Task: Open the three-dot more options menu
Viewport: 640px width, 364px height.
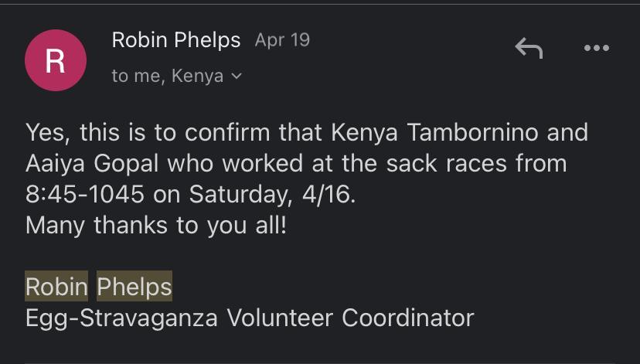Action: click(x=596, y=49)
